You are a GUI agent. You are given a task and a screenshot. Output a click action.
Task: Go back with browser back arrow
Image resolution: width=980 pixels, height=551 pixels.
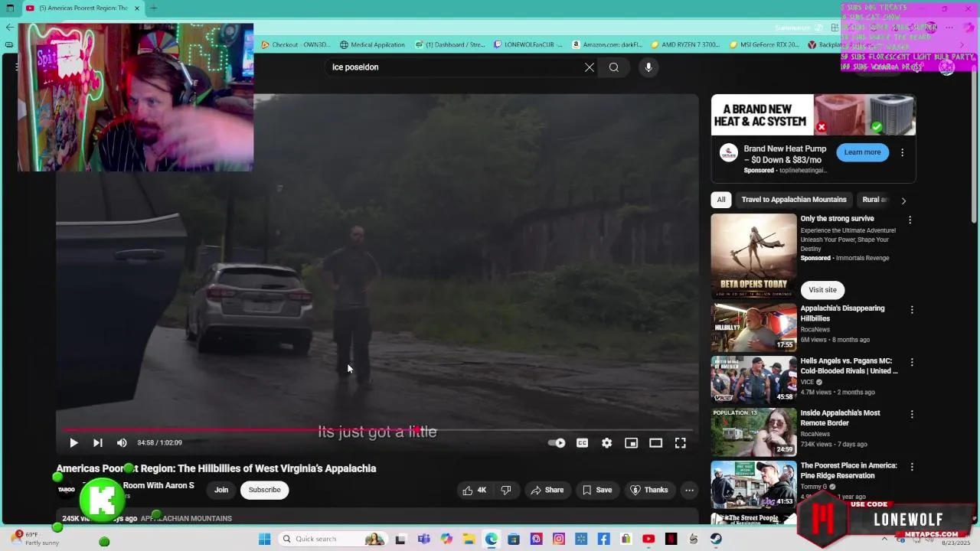[9, 27]
